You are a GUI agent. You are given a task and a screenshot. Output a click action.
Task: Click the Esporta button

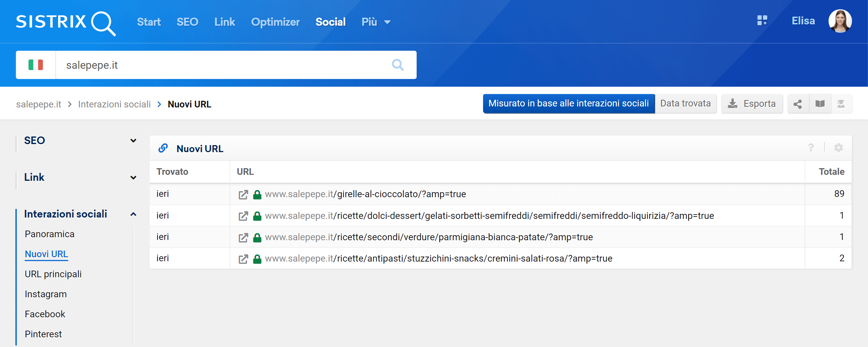coord(752,103)
